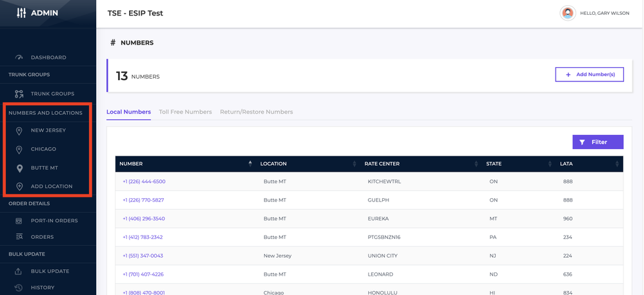
Task: Click the Add Location plus-pin icon
Action: pyautogui.click(x=19, y=187)
